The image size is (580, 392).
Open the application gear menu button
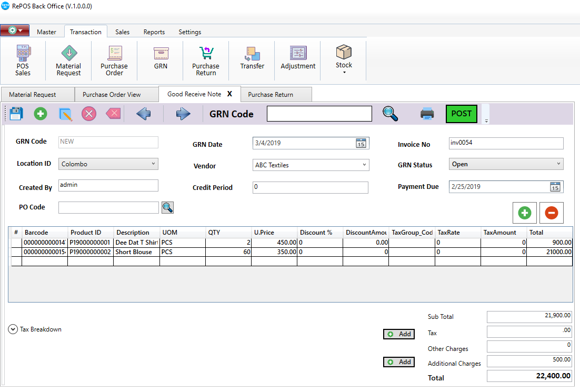point(15,31)
